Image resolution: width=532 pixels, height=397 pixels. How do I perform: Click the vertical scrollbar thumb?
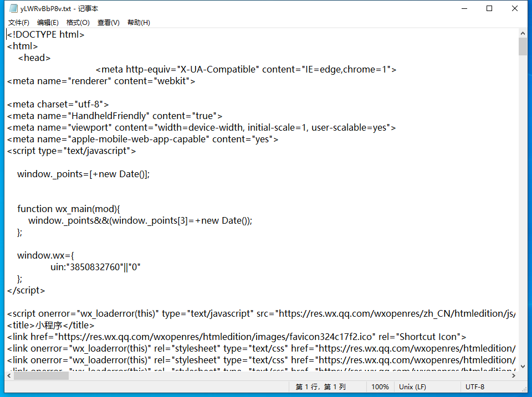pyautogui.click(x=523, y=47)
